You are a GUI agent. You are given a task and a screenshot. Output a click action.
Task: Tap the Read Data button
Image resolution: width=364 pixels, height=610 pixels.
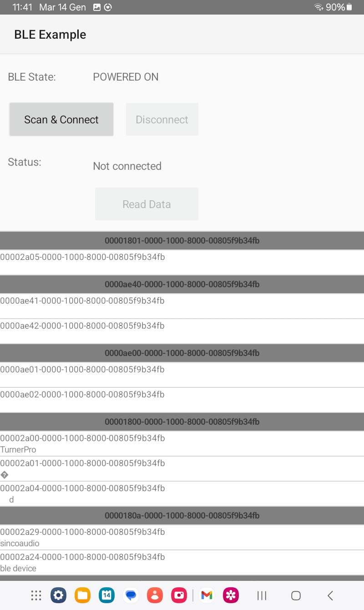point(147,204)
